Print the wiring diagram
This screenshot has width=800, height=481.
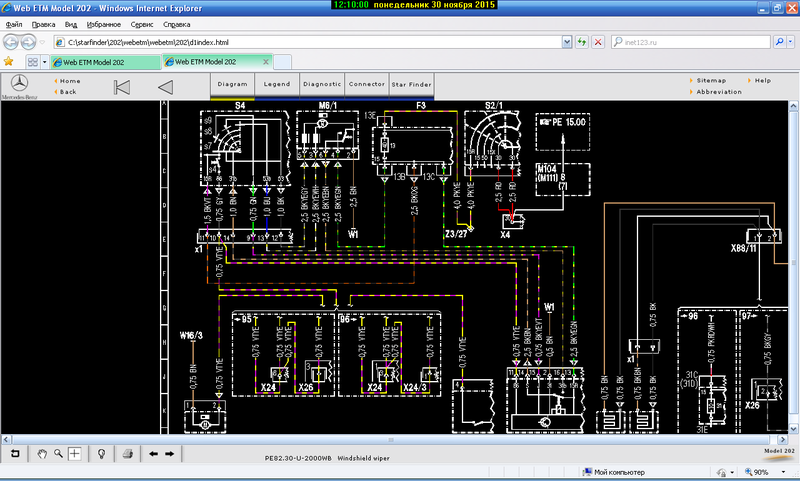click(128, 453)
